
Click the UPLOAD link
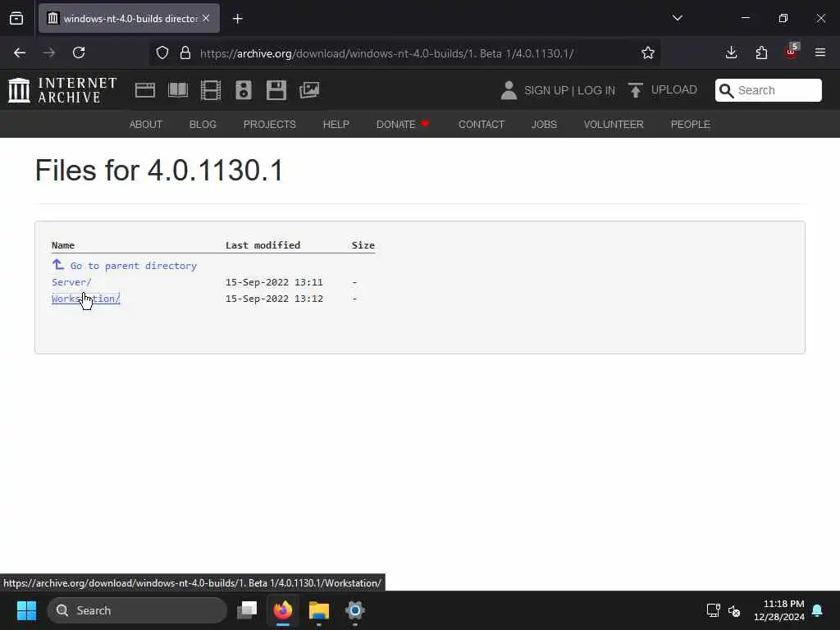663,90
